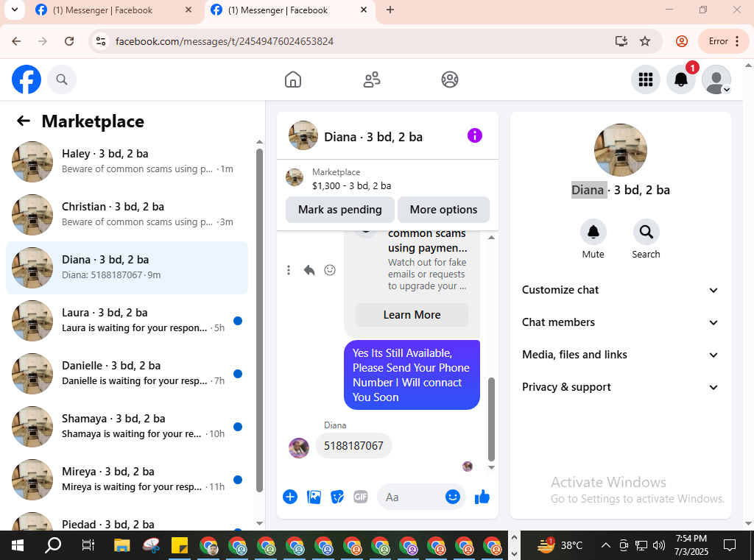Select the second Messenger browser tab
Screen dimensions: 754x560
289,10
